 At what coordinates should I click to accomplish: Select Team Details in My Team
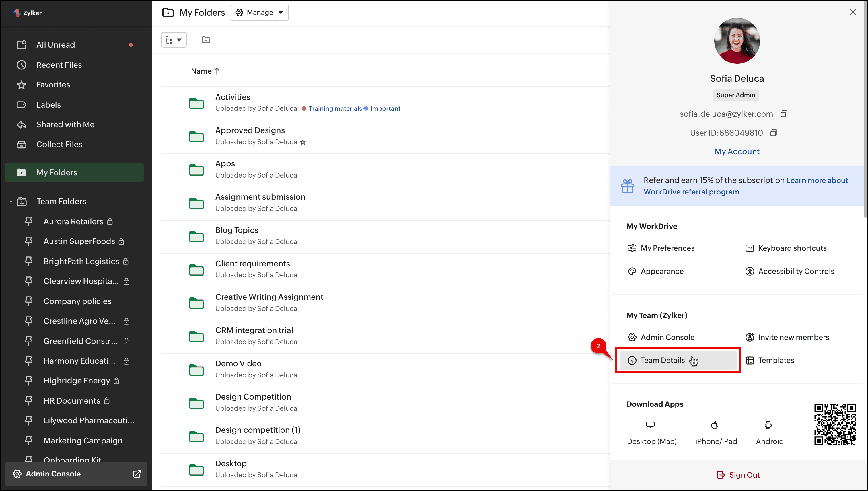point(662,360)
